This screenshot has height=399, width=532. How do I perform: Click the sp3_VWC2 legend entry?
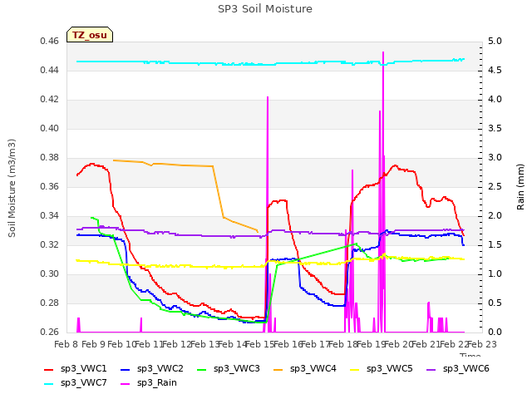click(151, 368)
